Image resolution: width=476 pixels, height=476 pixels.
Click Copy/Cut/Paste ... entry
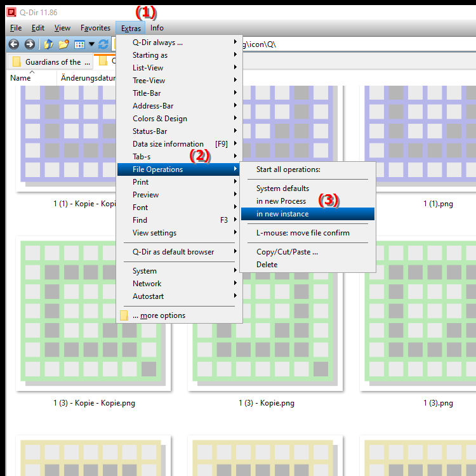click(x=308, y=252)
